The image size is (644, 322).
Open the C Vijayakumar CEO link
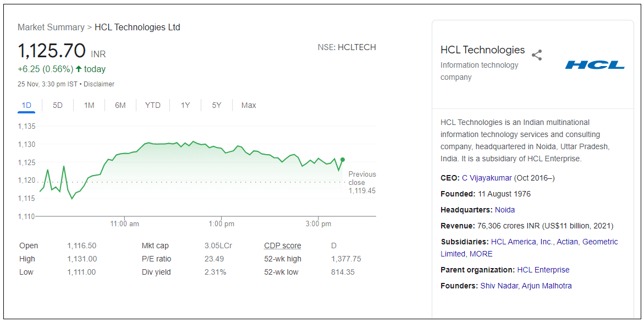487,178
